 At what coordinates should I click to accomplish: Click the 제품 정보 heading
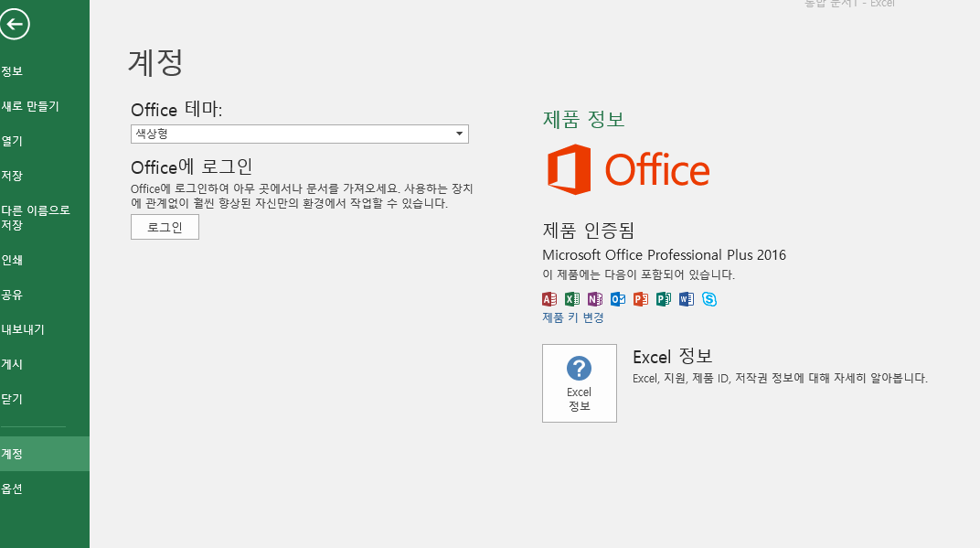[584, 119]
